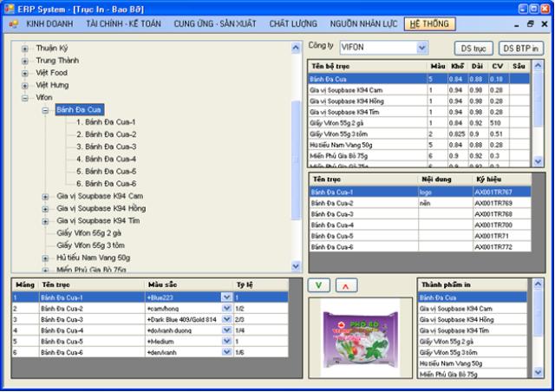
Task: Open the CHẤT LƯỢNG menu
Action: [x=293, y=23]
